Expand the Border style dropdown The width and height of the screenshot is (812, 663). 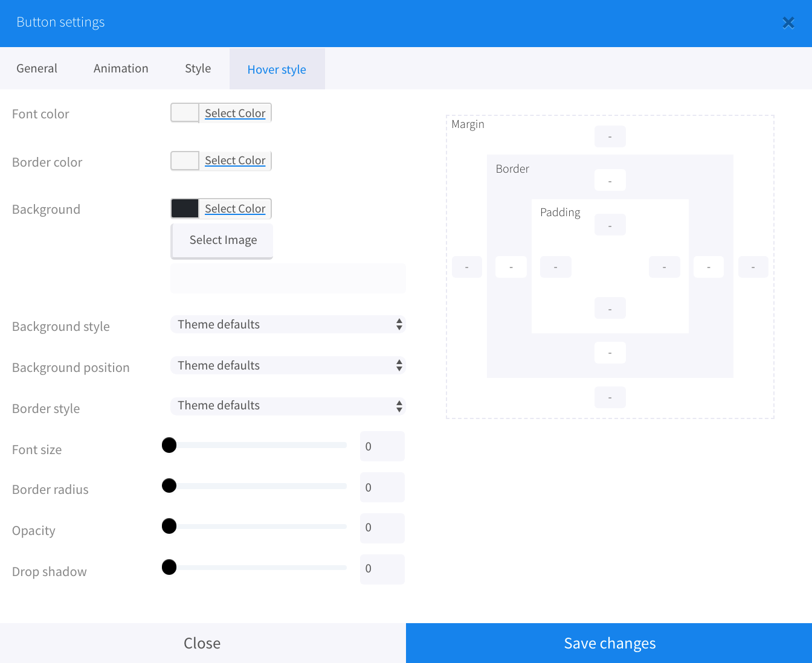288,406
